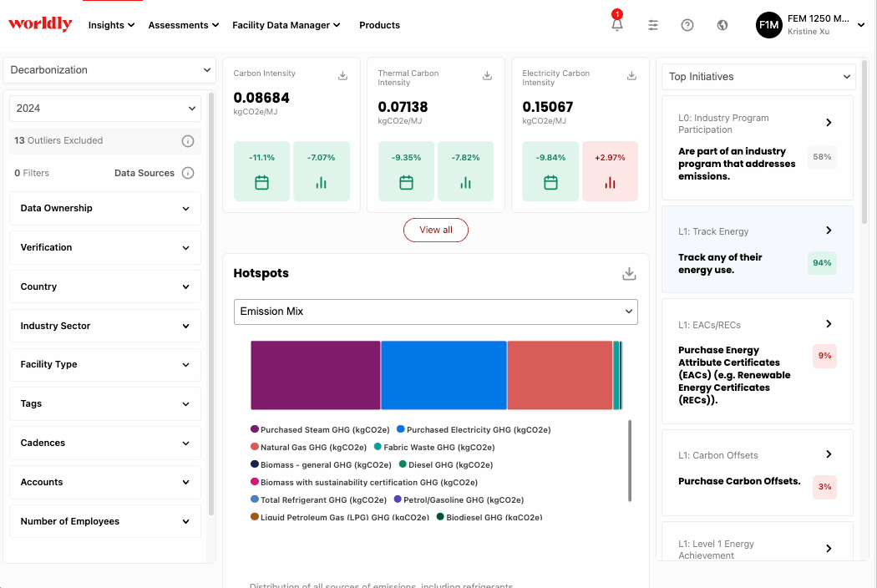Click the globe language icon in the header
Viewport: 877px width, 588px height.
click(722, 24)
